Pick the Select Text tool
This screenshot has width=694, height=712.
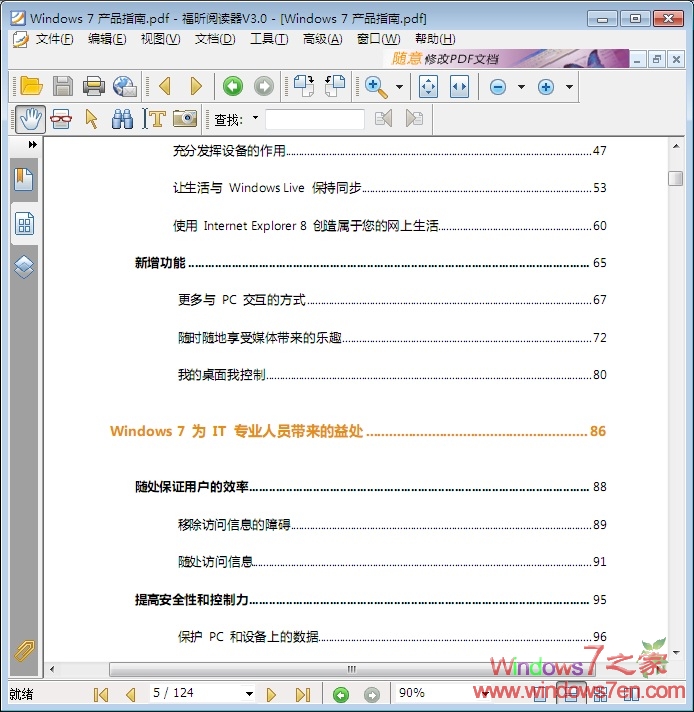click(154, 119)
